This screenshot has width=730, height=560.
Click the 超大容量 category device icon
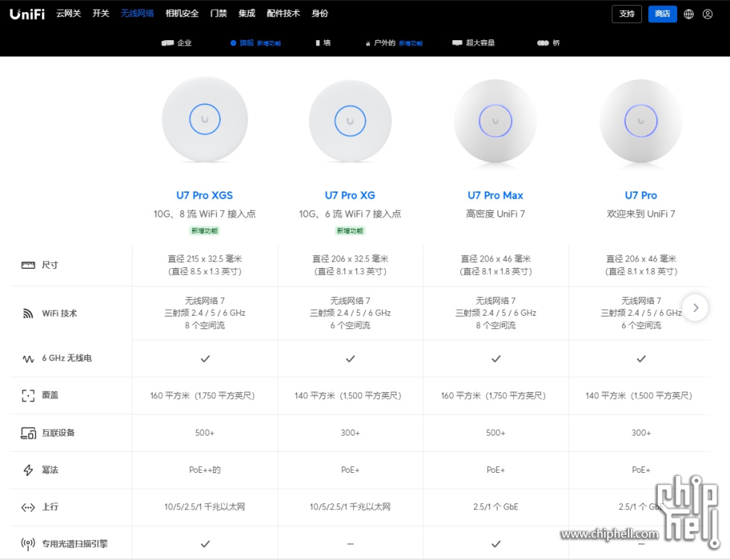pyautogui.click(x=457, y=43)
